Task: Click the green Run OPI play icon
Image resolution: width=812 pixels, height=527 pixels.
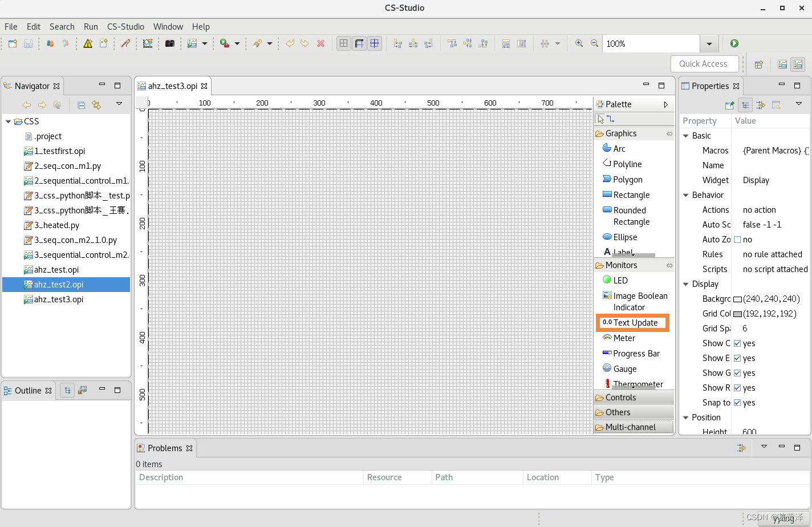Action: coord(734,43)
